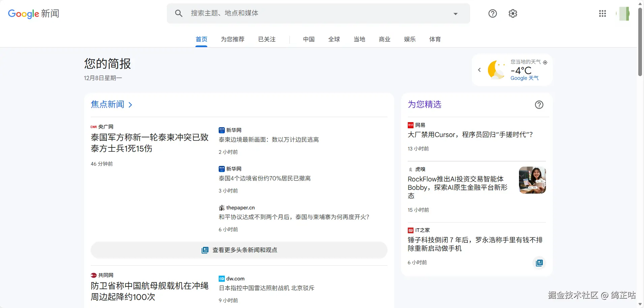
Task: Open the settings gear icon
Action: [513, 13]
